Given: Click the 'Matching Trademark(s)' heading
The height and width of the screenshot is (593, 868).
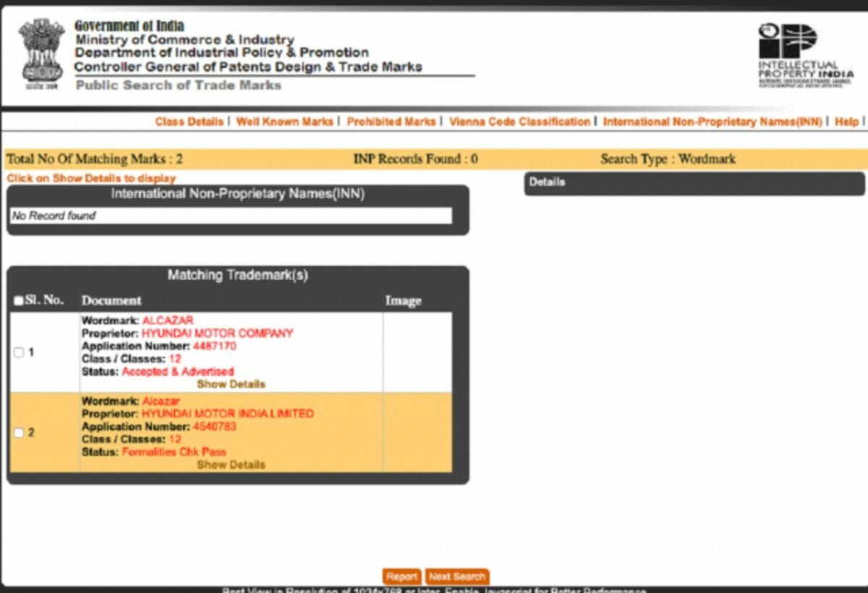Looking at the screenshot, I should click(x=238, y=276).
